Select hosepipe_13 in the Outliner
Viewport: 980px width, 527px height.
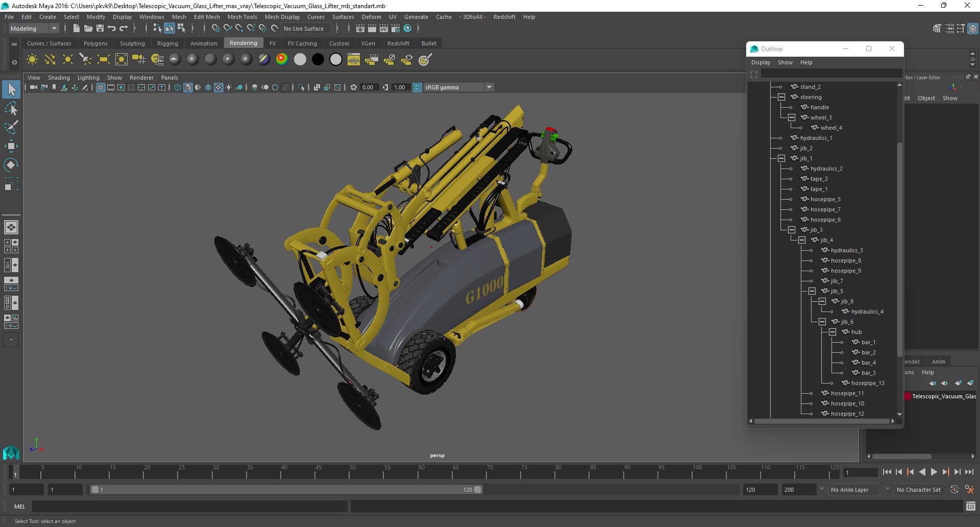coord(867,383)
